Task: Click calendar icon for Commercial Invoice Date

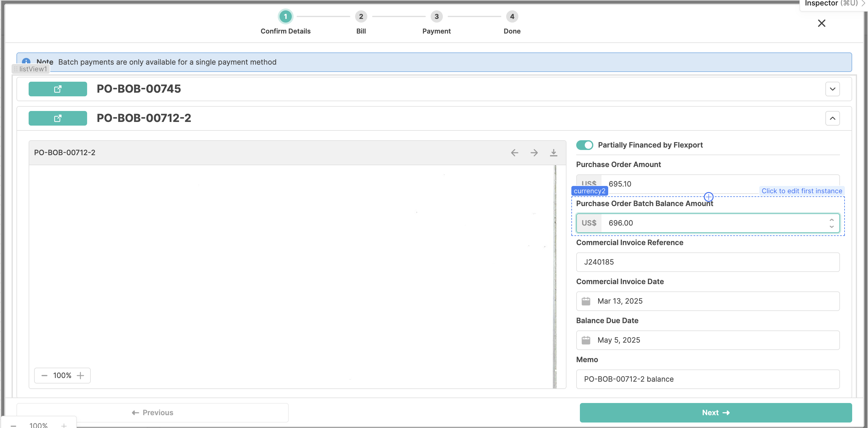Action: 586,301
